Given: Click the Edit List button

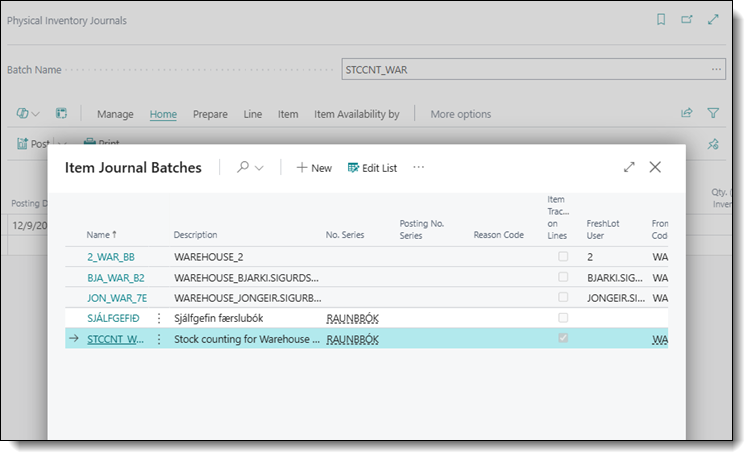Looking at the screenshot, I should pos(372,168).
